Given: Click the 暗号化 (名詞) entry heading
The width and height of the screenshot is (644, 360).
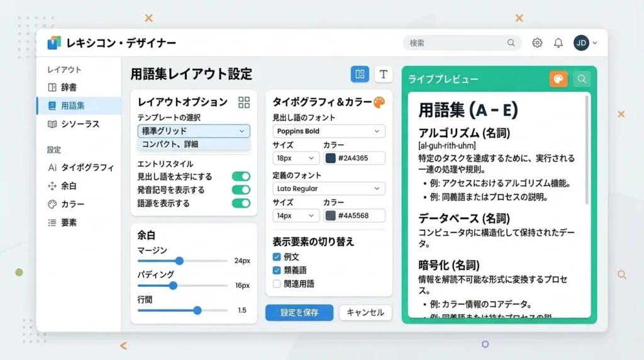Looking at the screenshot, I should pyautogui.click(x=449, y=265).
